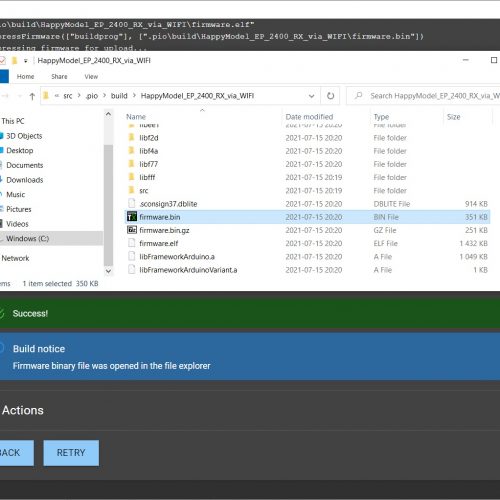The height and width of the screenshot is (500, 500).
Task: Click the .sconsign37.dblite file name
Action: pyautogui.click(x=168, y=204)
